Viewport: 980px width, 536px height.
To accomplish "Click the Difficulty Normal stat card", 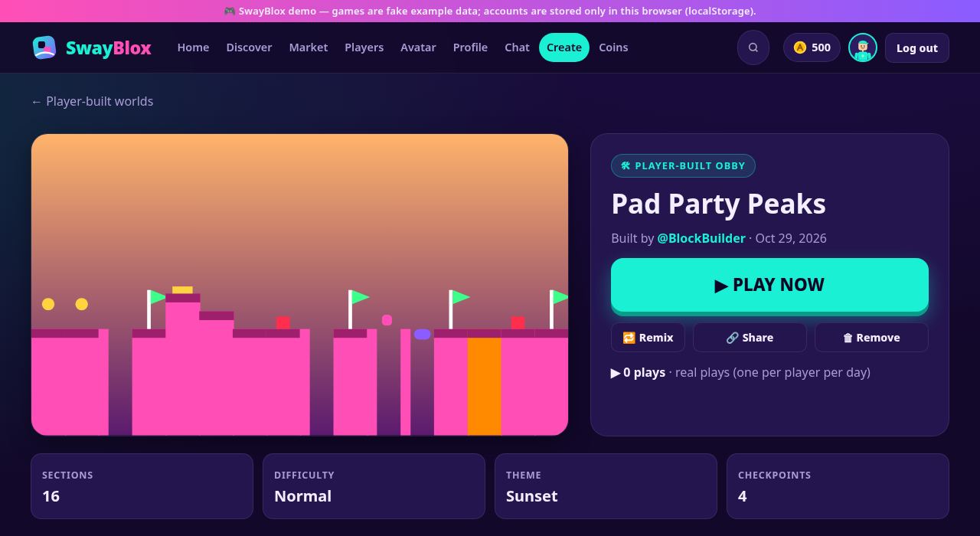I will [x=374, y=486].
